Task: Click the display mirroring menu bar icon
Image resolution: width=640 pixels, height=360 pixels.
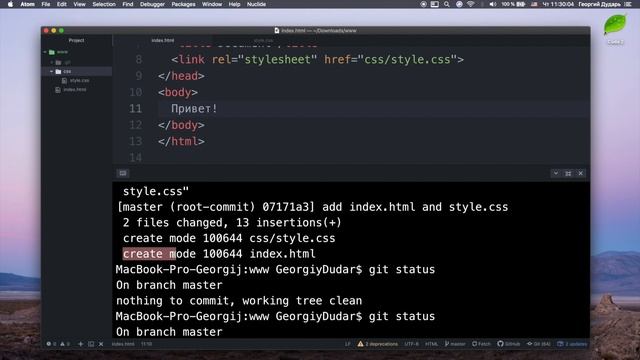Action: (x=435, y=4)
